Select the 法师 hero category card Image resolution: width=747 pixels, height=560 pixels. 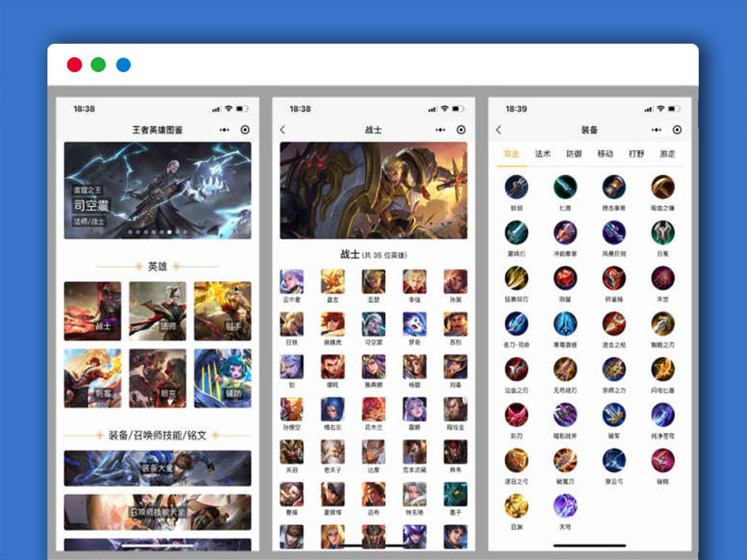click(158, 311)
